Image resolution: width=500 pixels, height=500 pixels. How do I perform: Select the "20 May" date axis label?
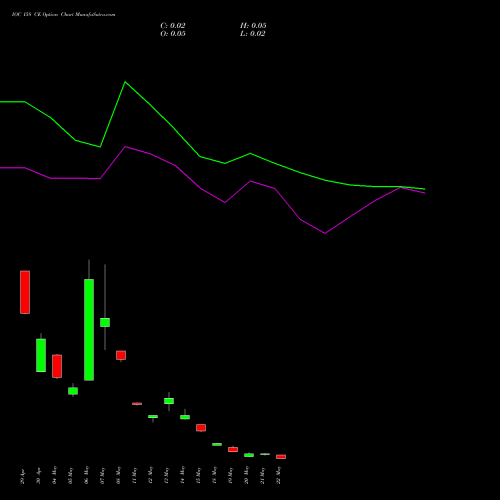247,475
